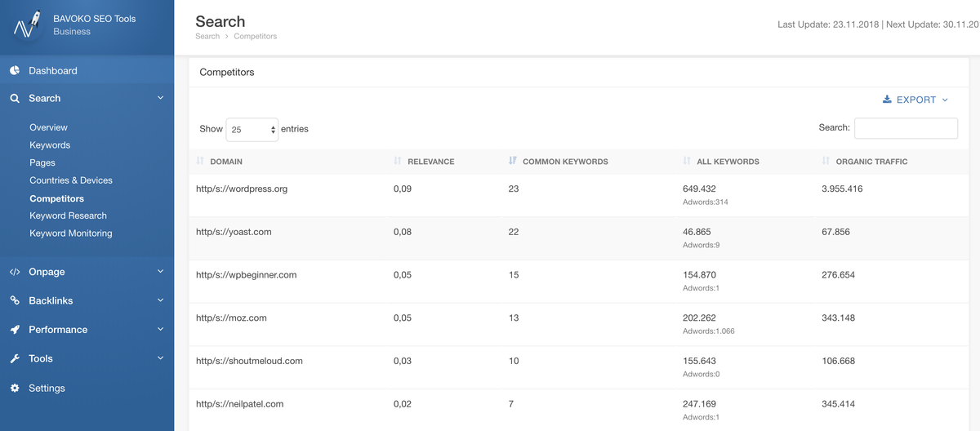Click the ALL KEYWORDS column header
Viewport: 980px width, 431px height.
[x=728, y=162]
